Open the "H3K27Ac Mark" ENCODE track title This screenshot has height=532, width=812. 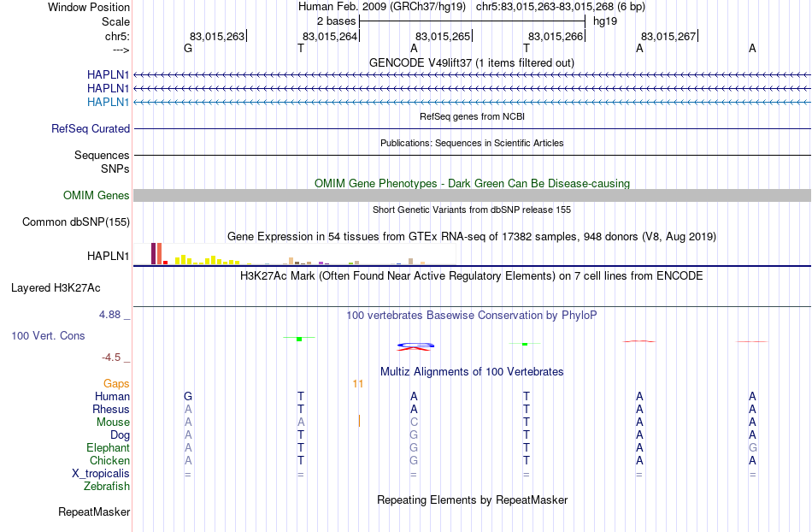pyautogui.click(x=472, y=276)
